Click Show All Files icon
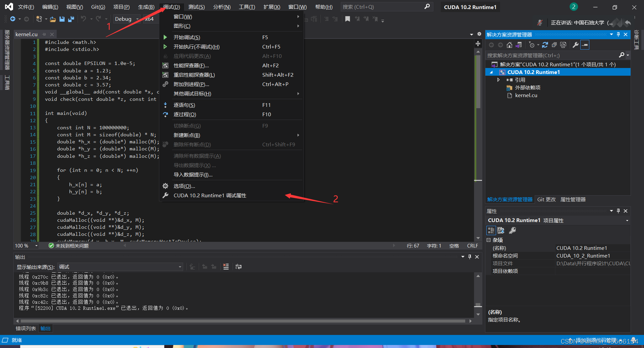644x348 pixels. 563,45
